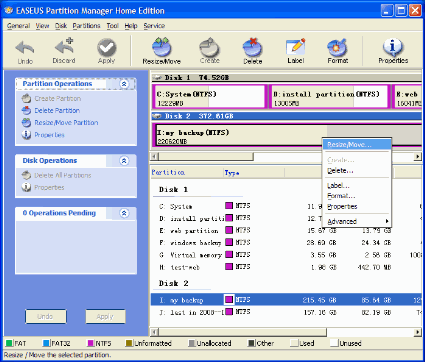Click the partition list horizontal scrollbar thumb
The height and width of the screenshot is (362, 425).
tap(243, 332)
